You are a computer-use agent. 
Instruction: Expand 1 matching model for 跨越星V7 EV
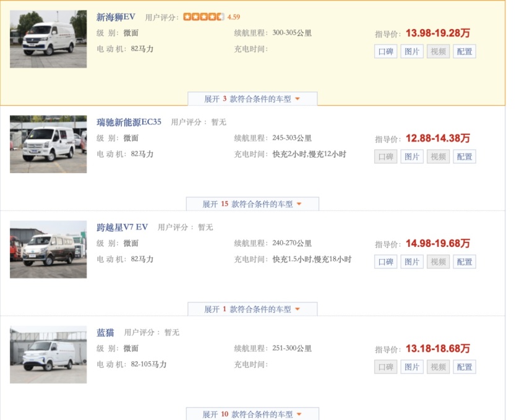[x=252, y=309]
